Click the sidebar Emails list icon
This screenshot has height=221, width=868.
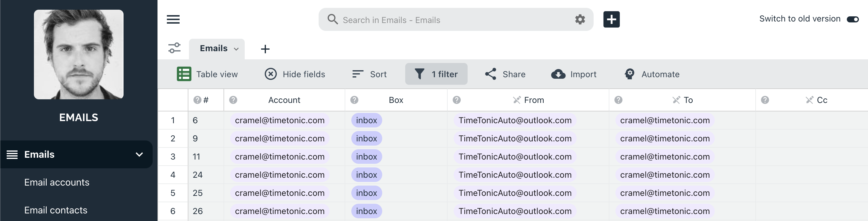click(x=12, y=155)
